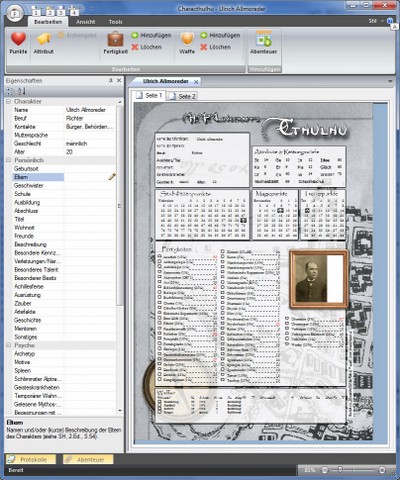Collapse the Persönlich property group
The height and width of the screenshot is (480, 400).
coord(8,160)
